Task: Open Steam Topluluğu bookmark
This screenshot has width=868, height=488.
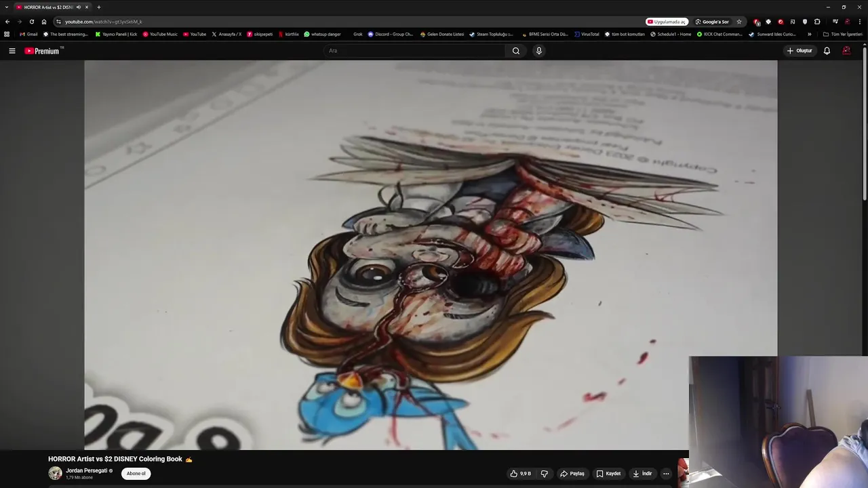Action: point(491,34)
